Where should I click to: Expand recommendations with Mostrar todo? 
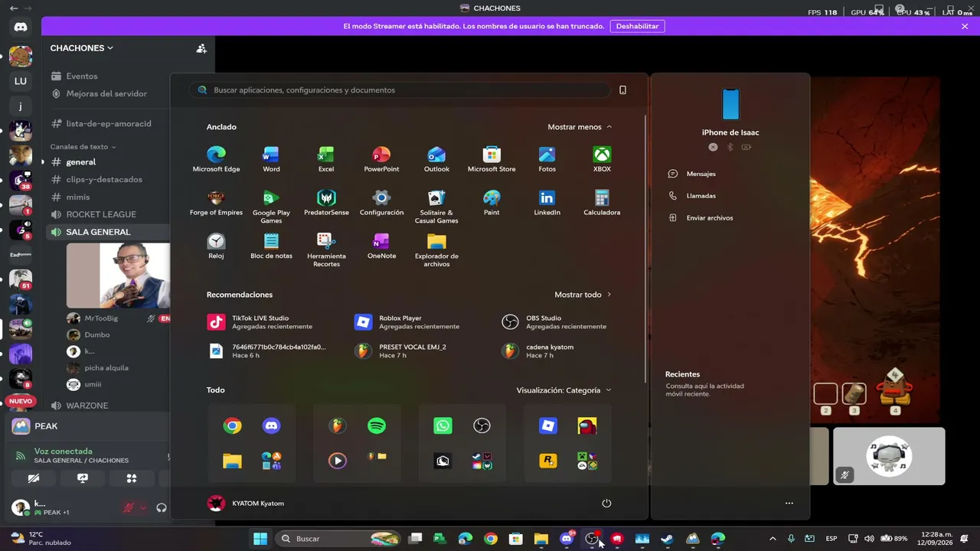click(583, 295)
